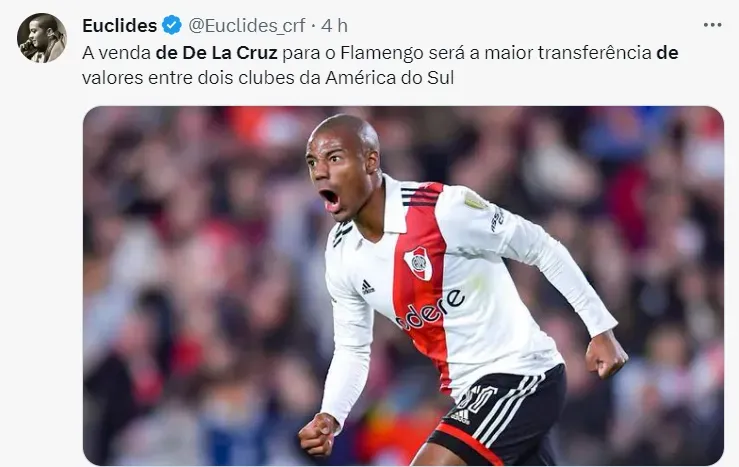739x467 pixels.
Task: Open the tweet's three-dot more options menu
Action: click(712, 25)
